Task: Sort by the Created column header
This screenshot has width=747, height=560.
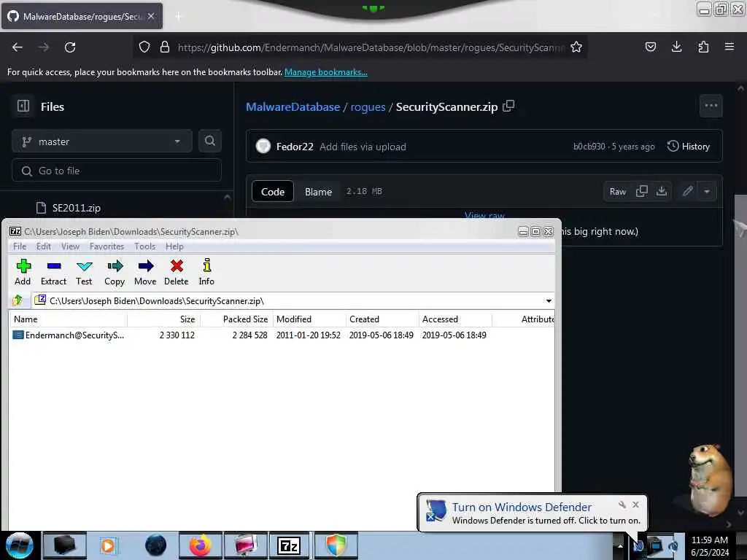Action: tap(382, 319)
